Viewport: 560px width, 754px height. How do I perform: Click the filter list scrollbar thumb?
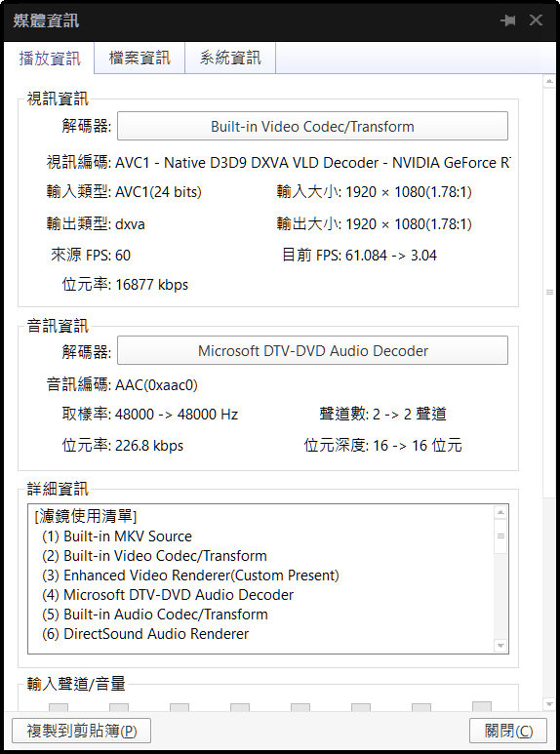point(500,536)
